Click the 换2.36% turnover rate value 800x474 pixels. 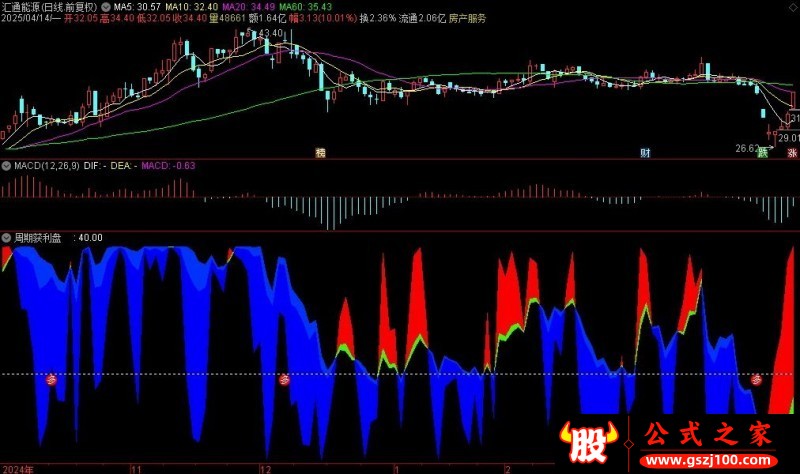tap(378, 19)
